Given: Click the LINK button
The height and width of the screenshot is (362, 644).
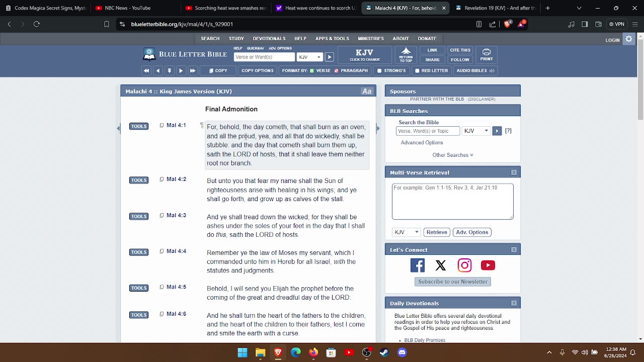Looking at the screenshot, I should (432, 50).
